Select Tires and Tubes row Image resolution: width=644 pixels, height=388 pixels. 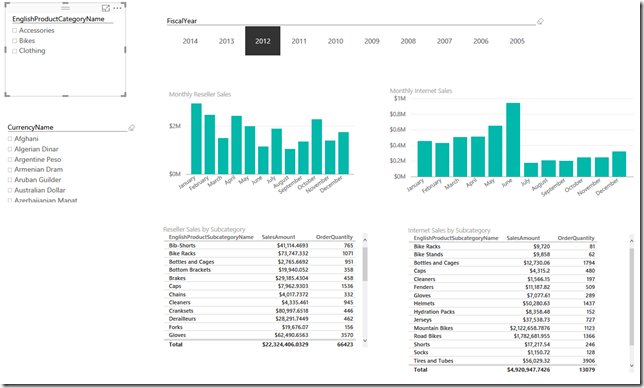(504, 361)
